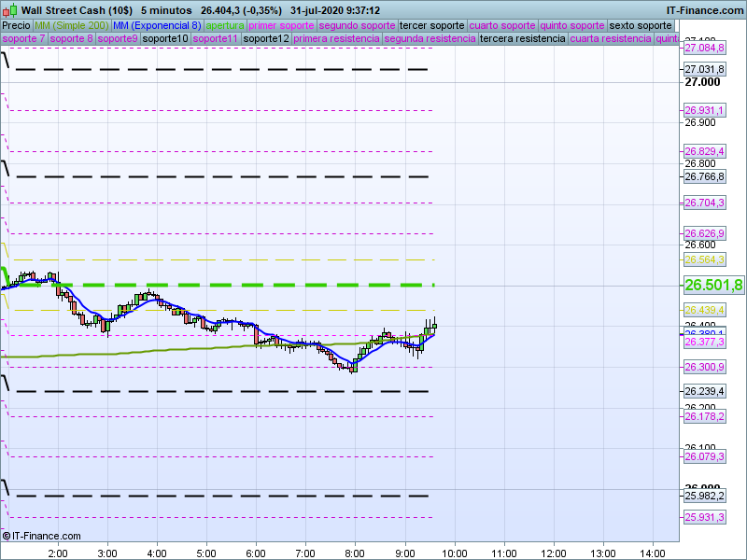Open the 5 minutos timeframe selector
Screen dimensions: 747x560
point(163,9)
